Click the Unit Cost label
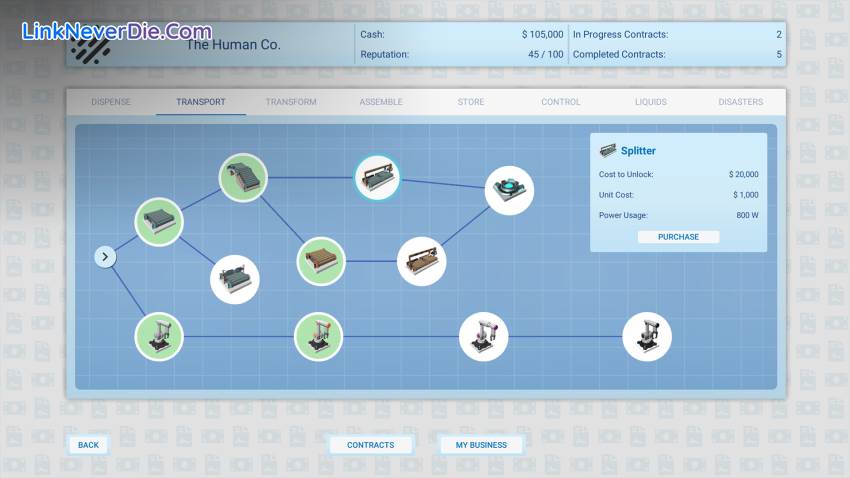850x478 pixels. [x=616, y=195]
